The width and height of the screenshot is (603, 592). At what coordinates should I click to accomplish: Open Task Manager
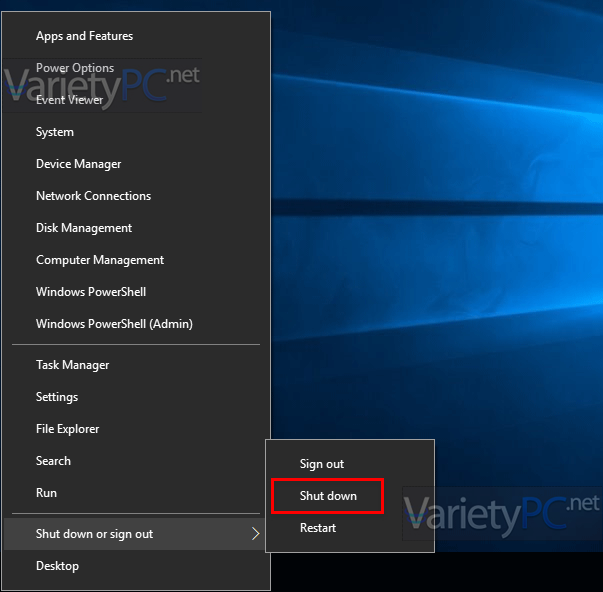tap(136, 365)
